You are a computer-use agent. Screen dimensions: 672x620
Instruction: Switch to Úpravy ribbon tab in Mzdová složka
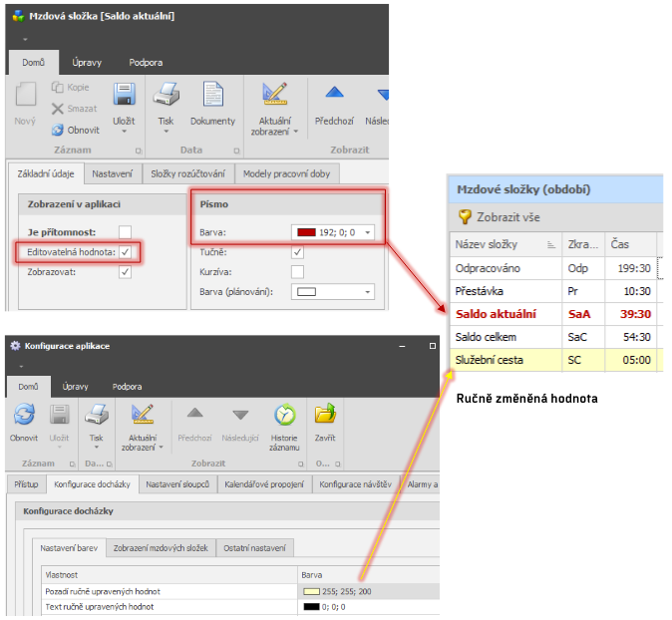(x=87, y=63)
